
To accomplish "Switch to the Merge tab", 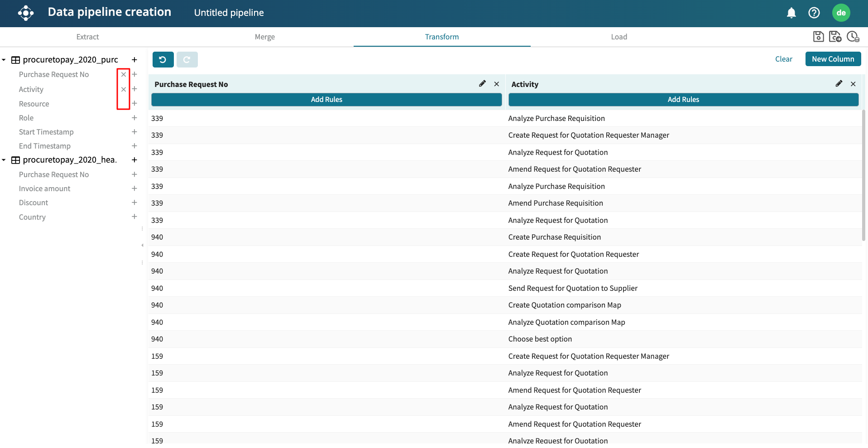I will pyautogui.click(x=264, y=37).
